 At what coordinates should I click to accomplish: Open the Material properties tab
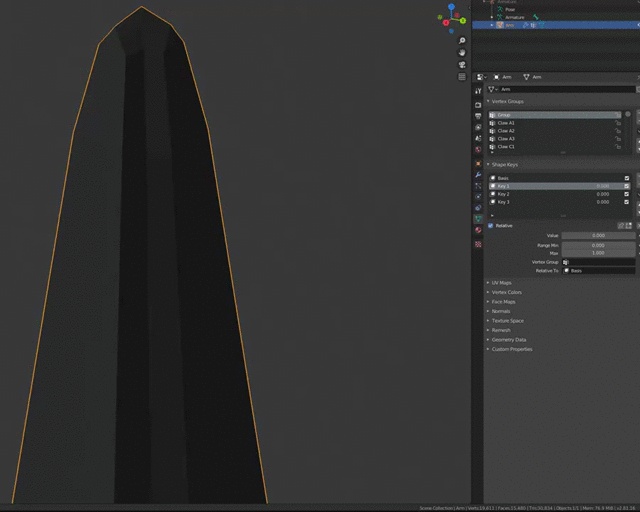tap(478, 230)
